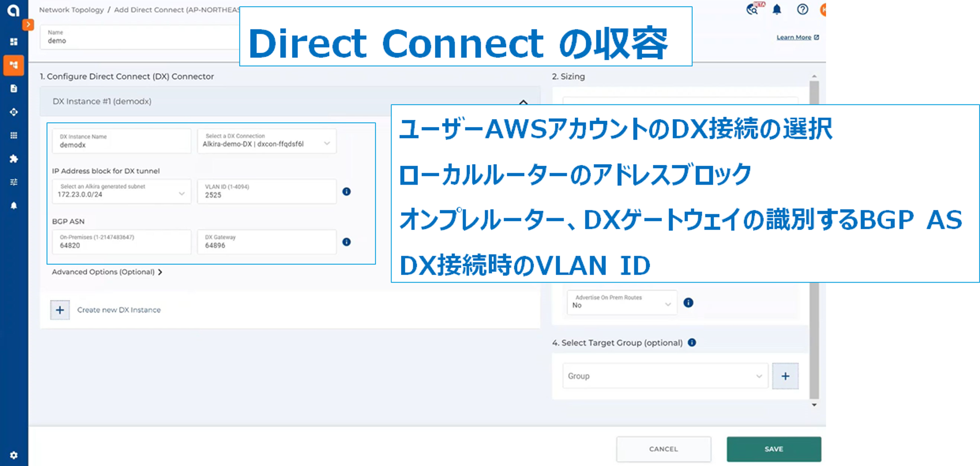The image size is (980, 466).
Task: Open the Select a DX Connection dropdown
Action: (267, 141)
